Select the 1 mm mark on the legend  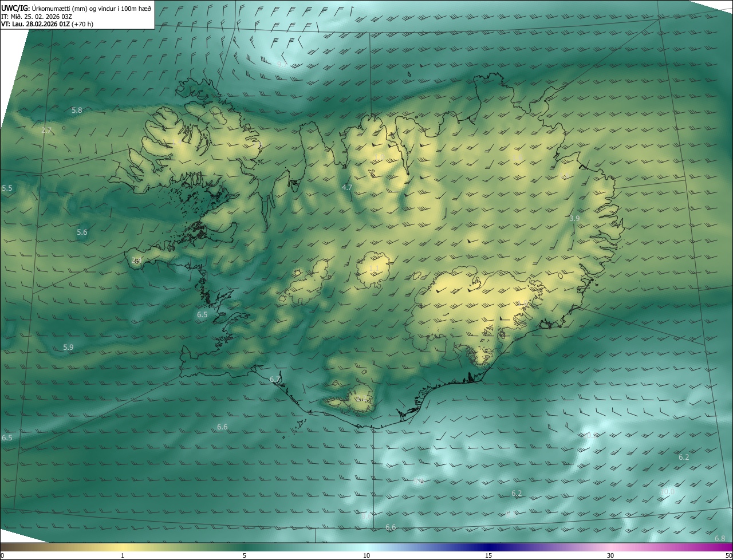pos(123,555)
